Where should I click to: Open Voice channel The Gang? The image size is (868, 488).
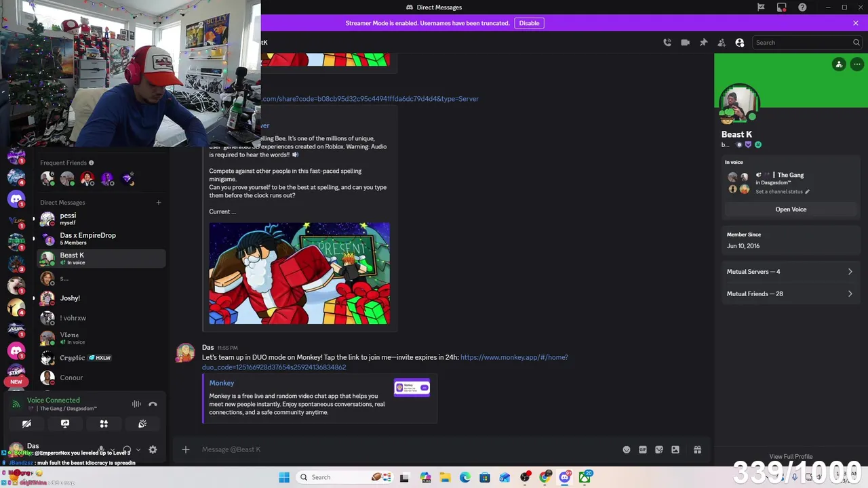pos(791,209)
